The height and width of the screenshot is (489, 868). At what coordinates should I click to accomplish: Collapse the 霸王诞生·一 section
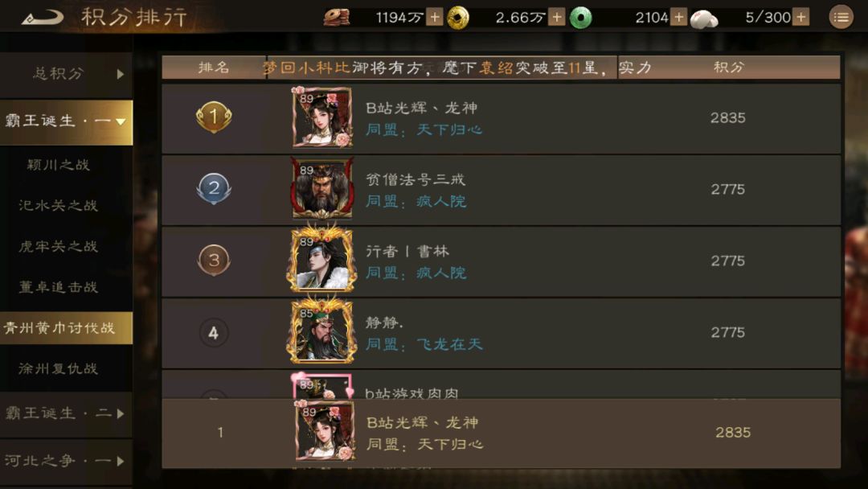[x=66, y=121]
